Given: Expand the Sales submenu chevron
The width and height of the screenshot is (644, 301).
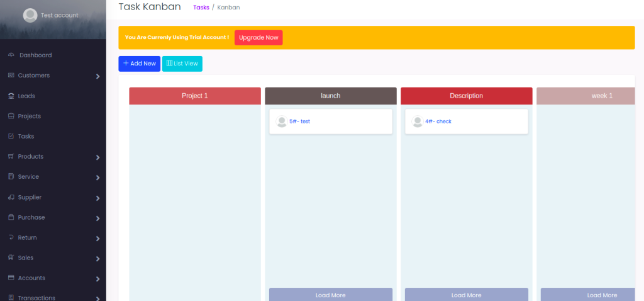Looking at the screenshot, I should [97, 259].
